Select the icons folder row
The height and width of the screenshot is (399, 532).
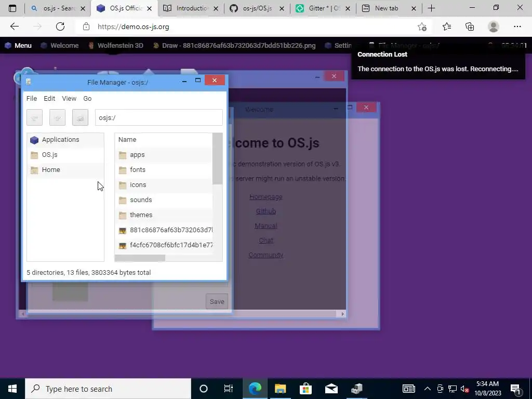[x=164, y=185]
